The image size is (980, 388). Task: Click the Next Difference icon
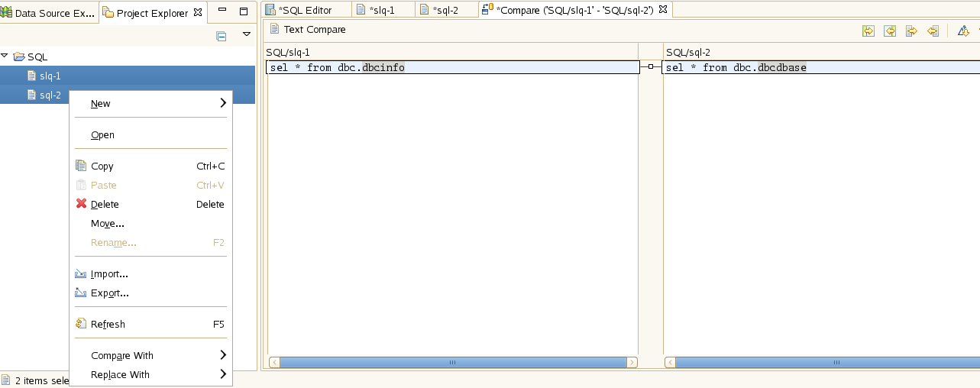[x=963, y=31]
